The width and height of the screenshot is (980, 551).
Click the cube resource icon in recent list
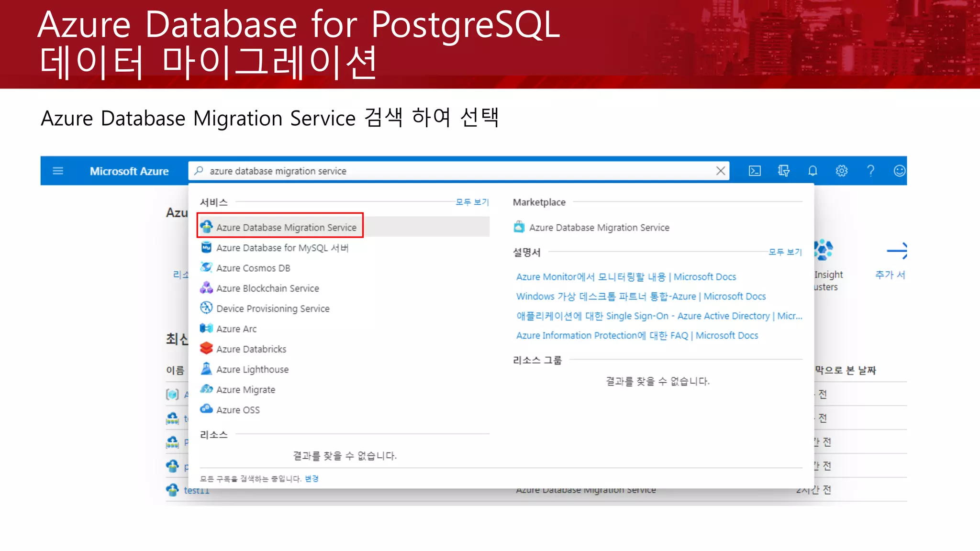(x=172, y=394)
